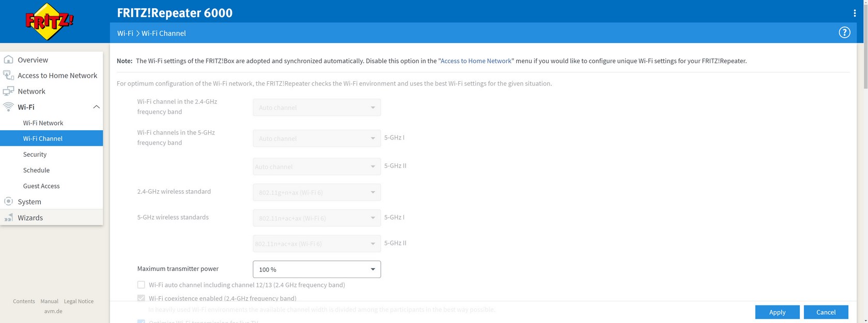Viewport: 868px width, 323px height.
Task: Open the 5-GHz II channel dropdown
Action: (317, 166)
